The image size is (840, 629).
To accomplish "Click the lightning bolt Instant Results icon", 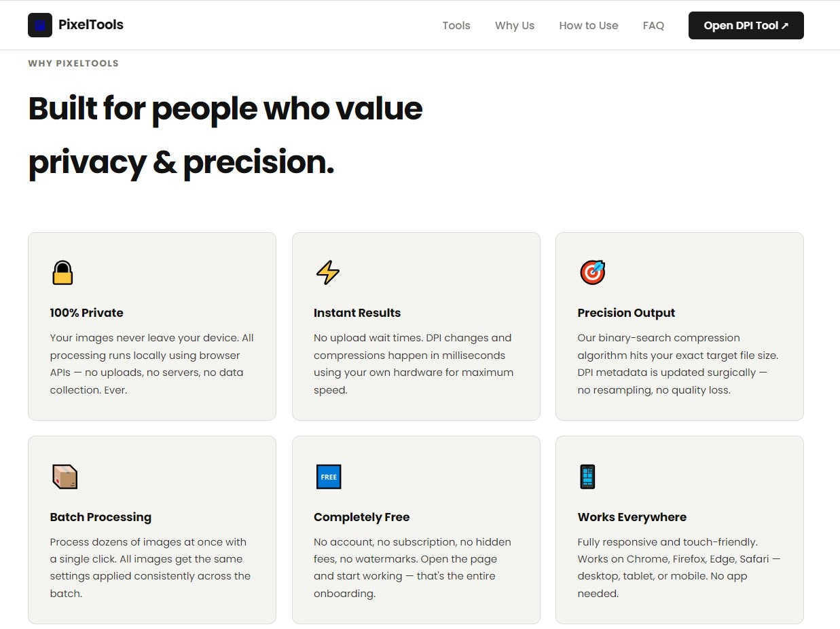I will click(327, 273).
